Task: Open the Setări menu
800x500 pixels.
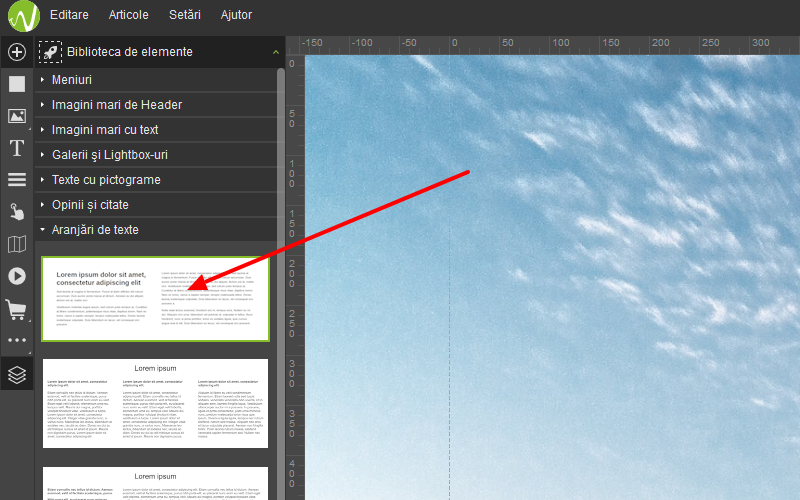Action: (x=185, y=15)
